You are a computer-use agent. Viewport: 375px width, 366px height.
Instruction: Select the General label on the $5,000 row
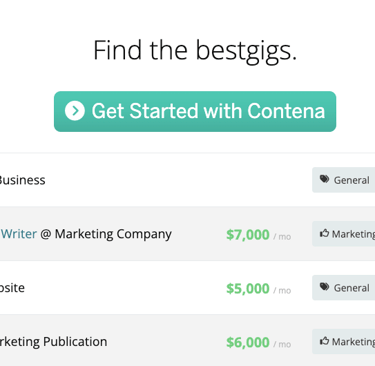(352, 288)
